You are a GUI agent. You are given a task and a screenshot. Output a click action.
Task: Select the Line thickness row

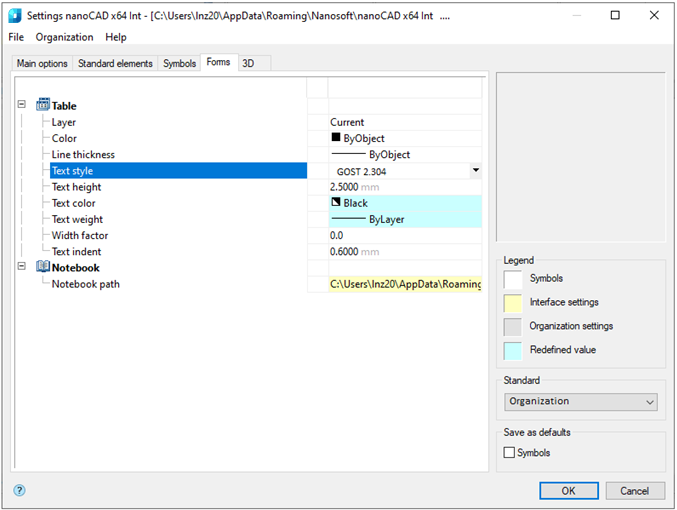point(178,155)
